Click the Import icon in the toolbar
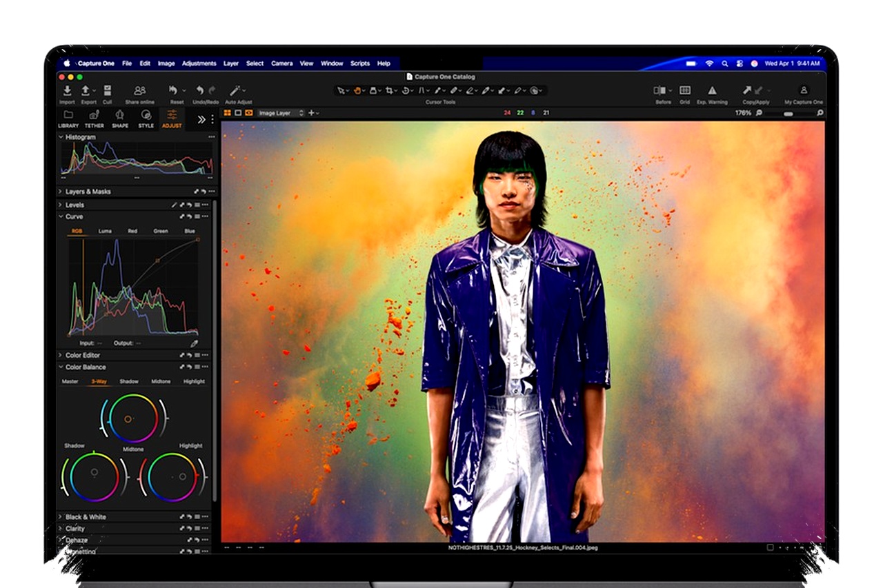Viewport: 883px width, 588px height. pos(67,90)
